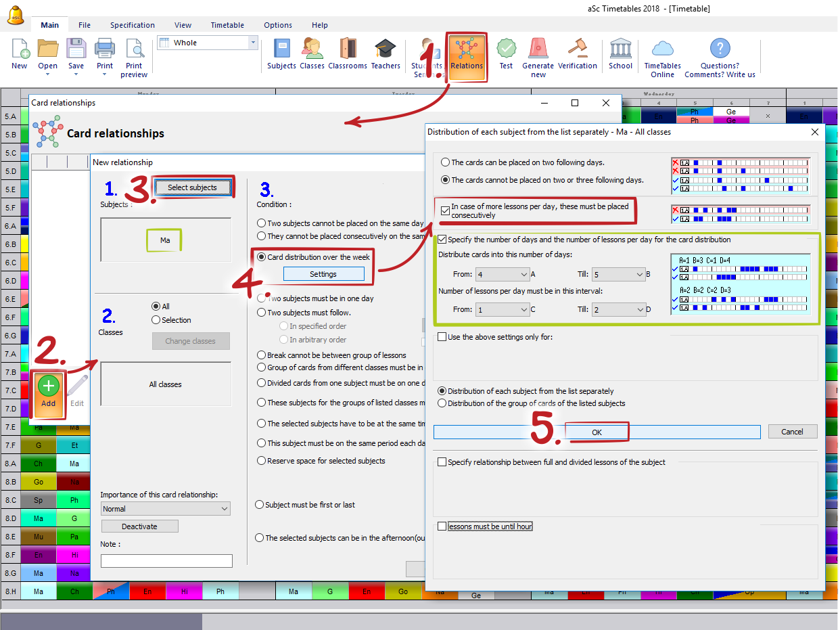Toggle consecutive lessons per day checkbox
This screenshot has height=630, width=840.
tap(445, 210)
